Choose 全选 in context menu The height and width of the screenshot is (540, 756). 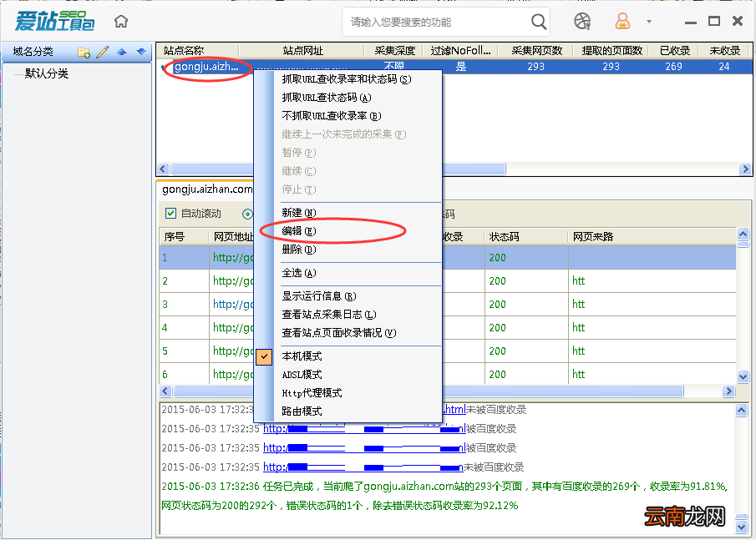[x=299, y=273]
